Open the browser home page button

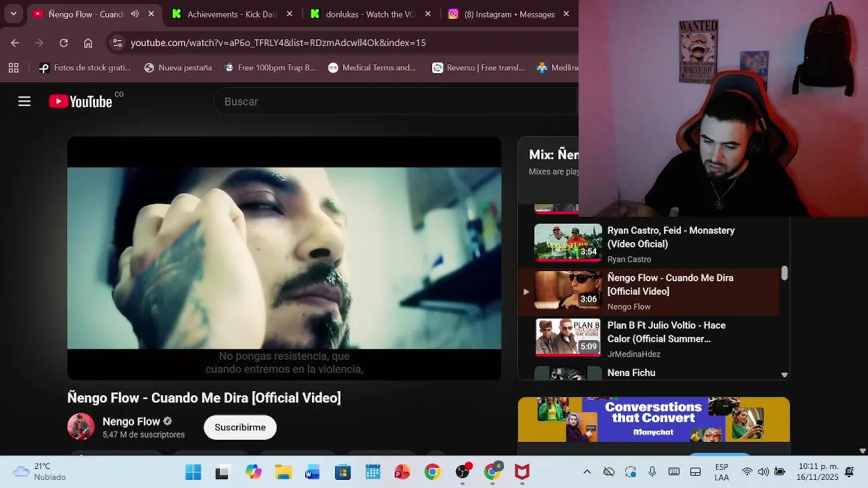[x=88, y=43]
